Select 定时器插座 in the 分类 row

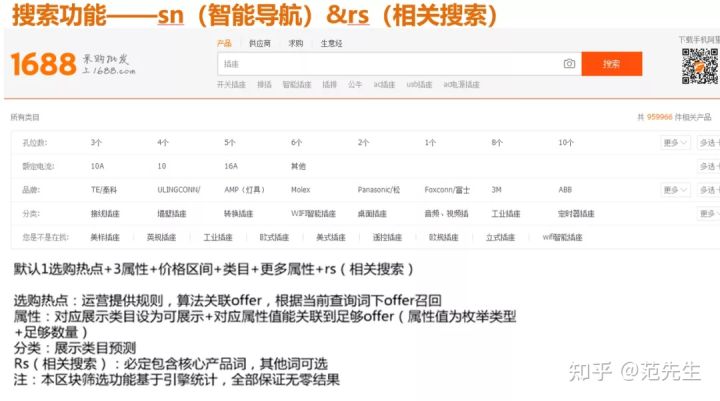pyautogui.click(x=576, y=214)
